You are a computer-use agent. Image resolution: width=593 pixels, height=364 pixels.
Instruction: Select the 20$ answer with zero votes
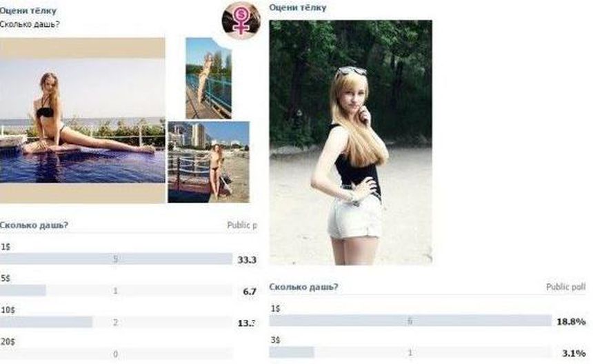click(8, 342)
